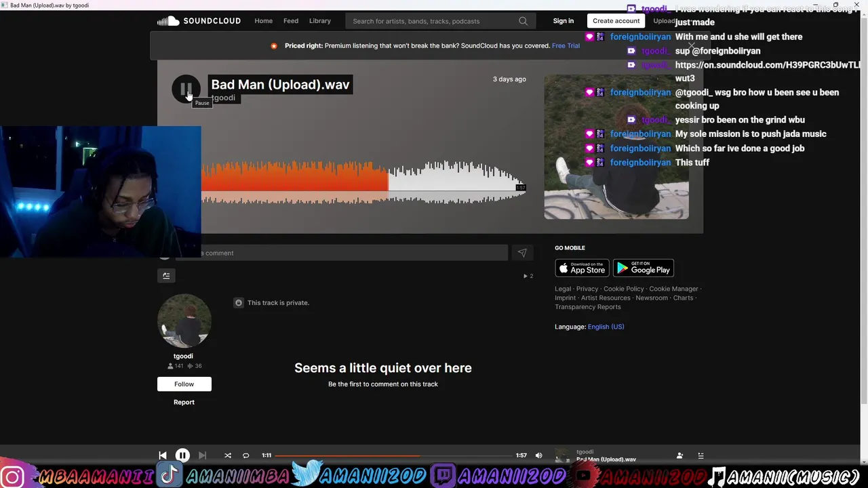Click the SoundCloud logo in the header
Viewport: 868px width, 488px height.
point(199,21)
